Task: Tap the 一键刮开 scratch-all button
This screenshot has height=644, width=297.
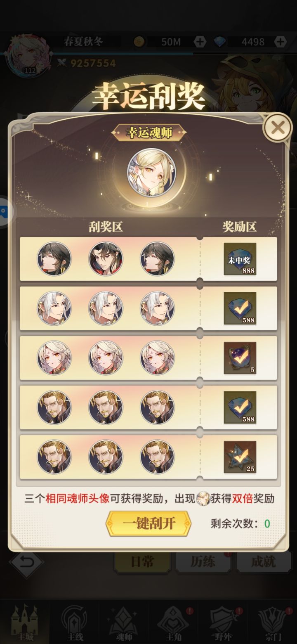Action: pyautogui.click(x=148, y=523)
